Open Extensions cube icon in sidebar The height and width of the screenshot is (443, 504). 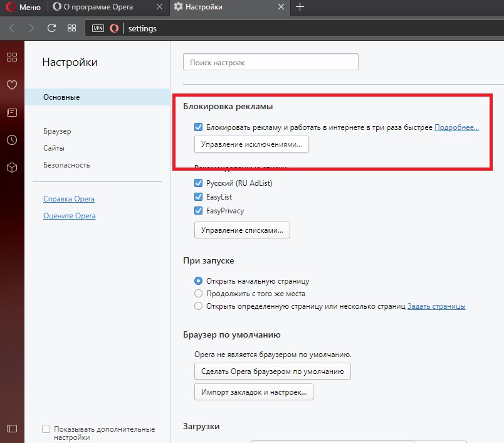12,168
